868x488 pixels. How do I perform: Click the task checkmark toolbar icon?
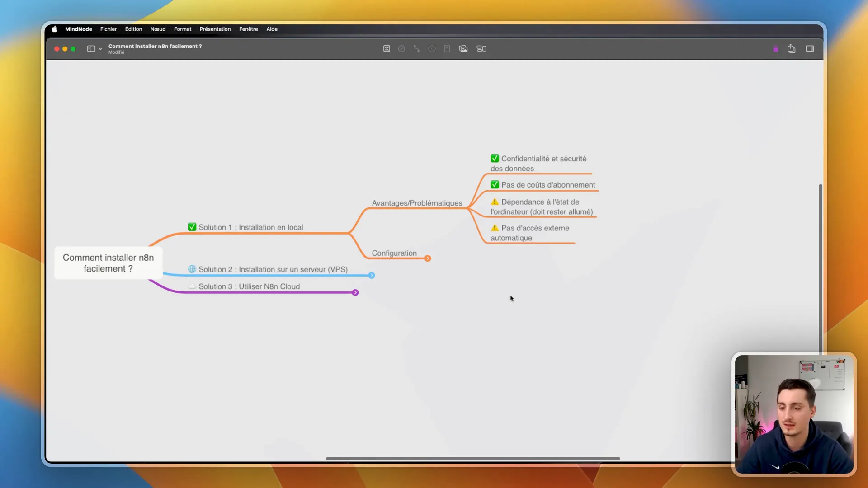click(x=401, y=49)
